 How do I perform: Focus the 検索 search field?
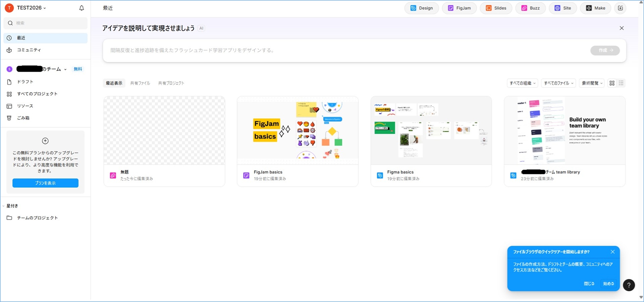46,23
